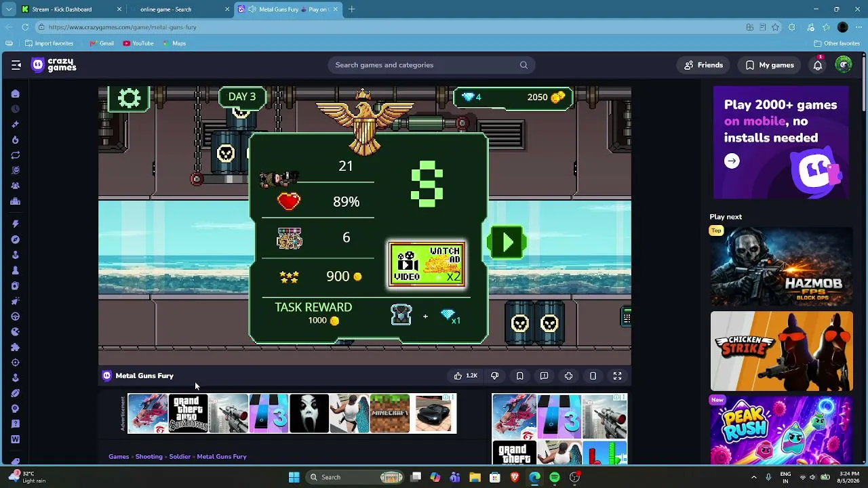Open Import favorites bookmark
868x488 pixels.
49,43
